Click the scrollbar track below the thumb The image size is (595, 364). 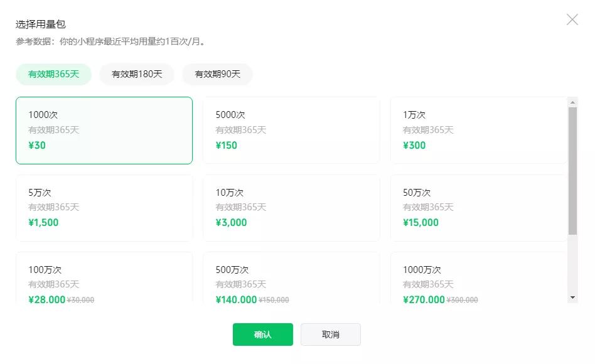click(572, 264)
